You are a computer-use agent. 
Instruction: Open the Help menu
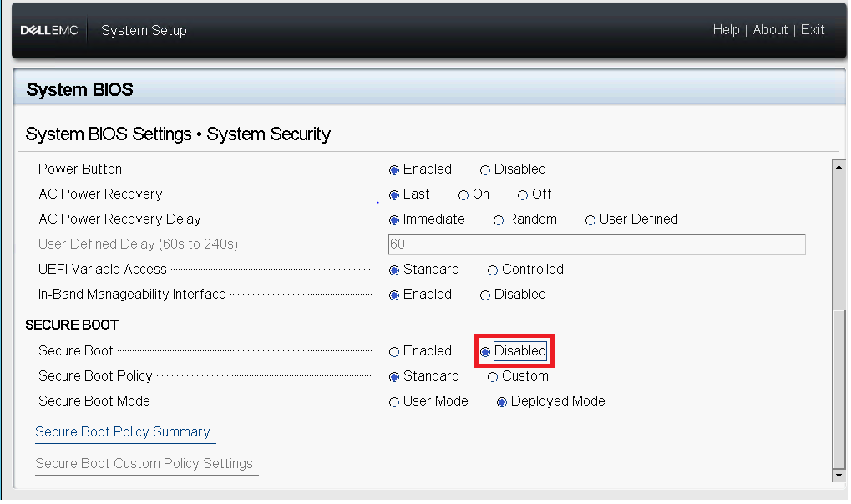click(726, 29)
